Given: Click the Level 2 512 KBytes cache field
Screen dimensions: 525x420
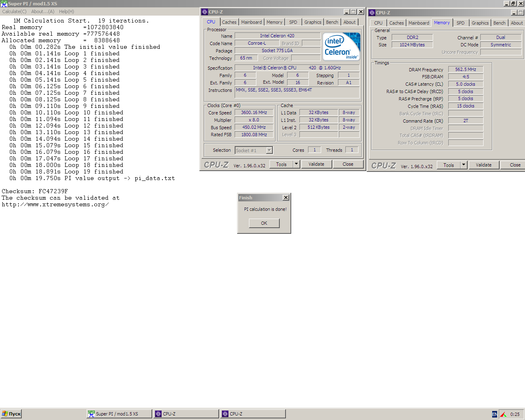Looking at the screenshot, I should 319,128.
